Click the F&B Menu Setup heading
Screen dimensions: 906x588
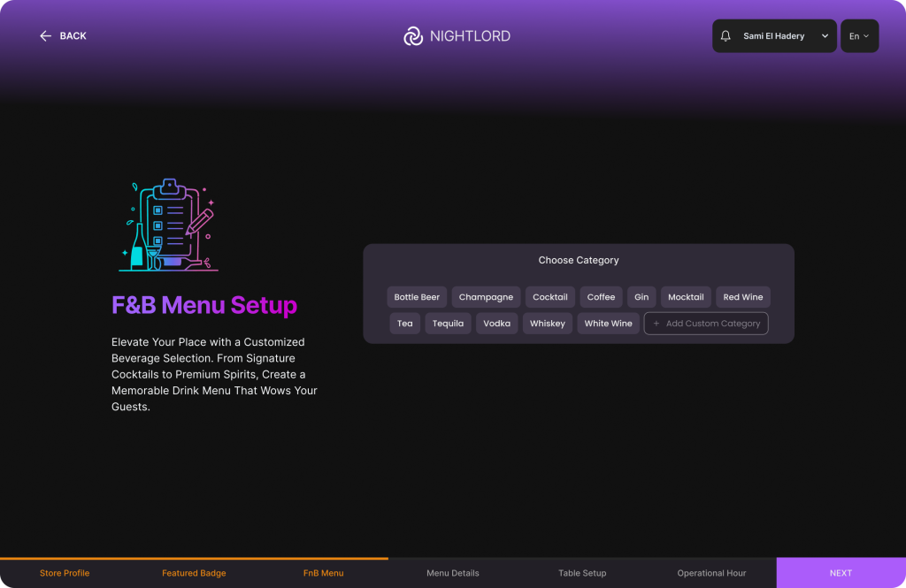coord(204,305)
